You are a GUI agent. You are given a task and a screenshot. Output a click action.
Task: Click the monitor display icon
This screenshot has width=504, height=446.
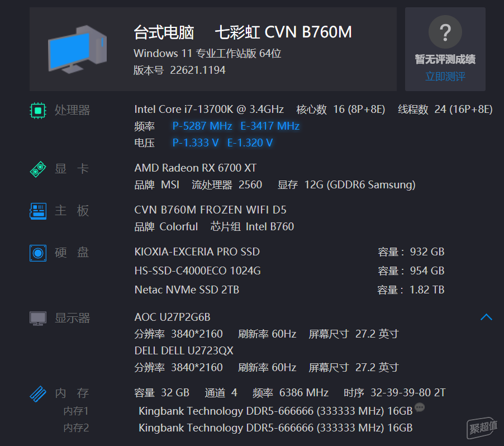coord(38,319)
